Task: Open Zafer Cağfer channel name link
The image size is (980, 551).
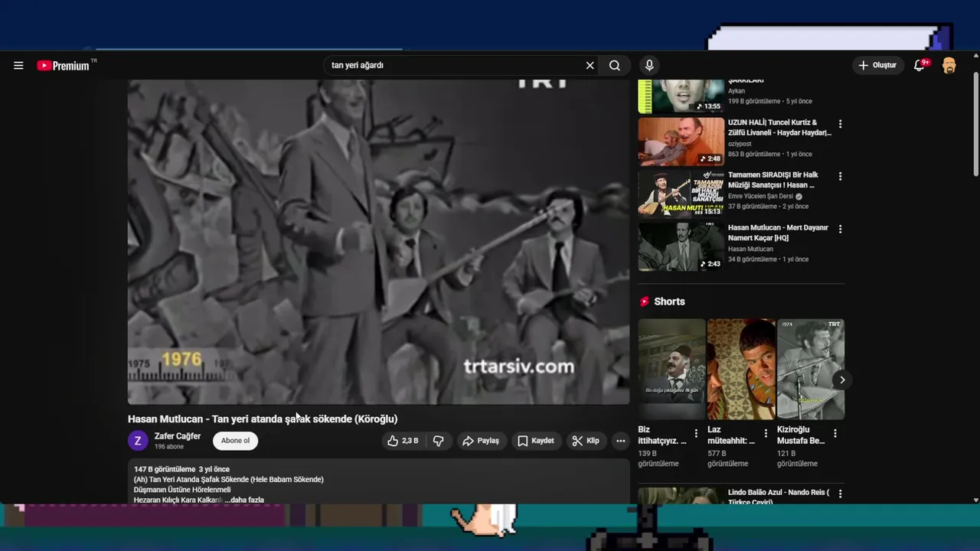Action: click(x=178, y=436)
